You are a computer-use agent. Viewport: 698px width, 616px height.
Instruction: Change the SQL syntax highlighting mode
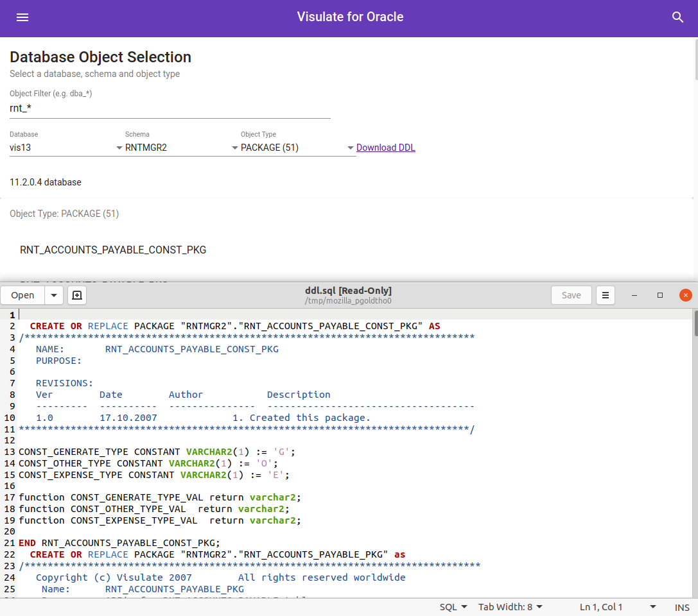click(x=453, y=607)
